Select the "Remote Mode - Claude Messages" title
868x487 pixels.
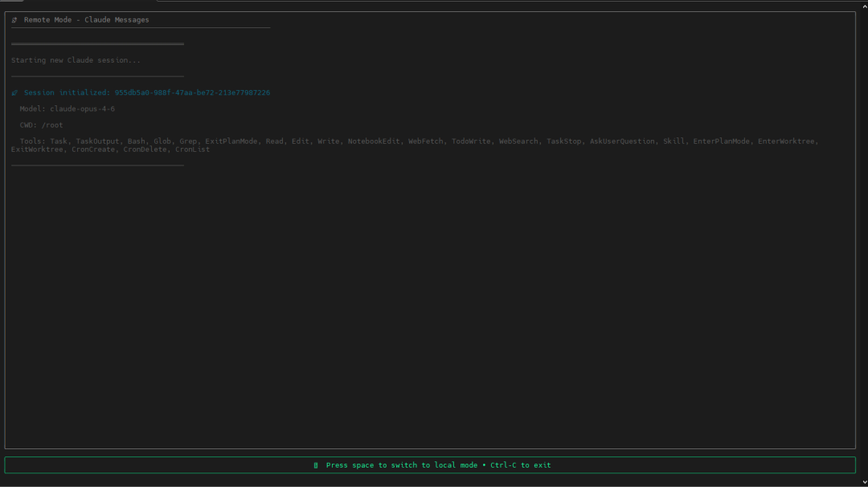86,20
